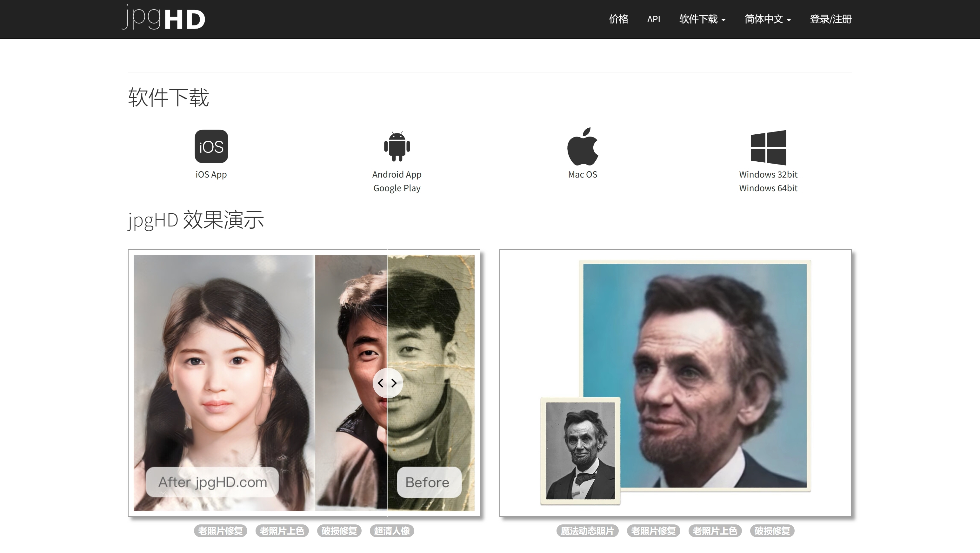
Task: Expand the 简体中文 language dropdown
Action: click(x=768, y=19)
